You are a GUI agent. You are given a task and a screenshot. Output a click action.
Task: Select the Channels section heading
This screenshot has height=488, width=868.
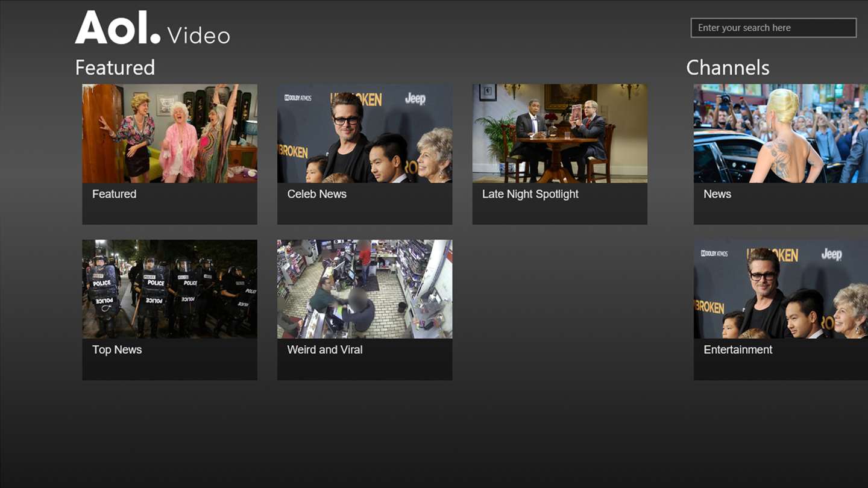728,67
